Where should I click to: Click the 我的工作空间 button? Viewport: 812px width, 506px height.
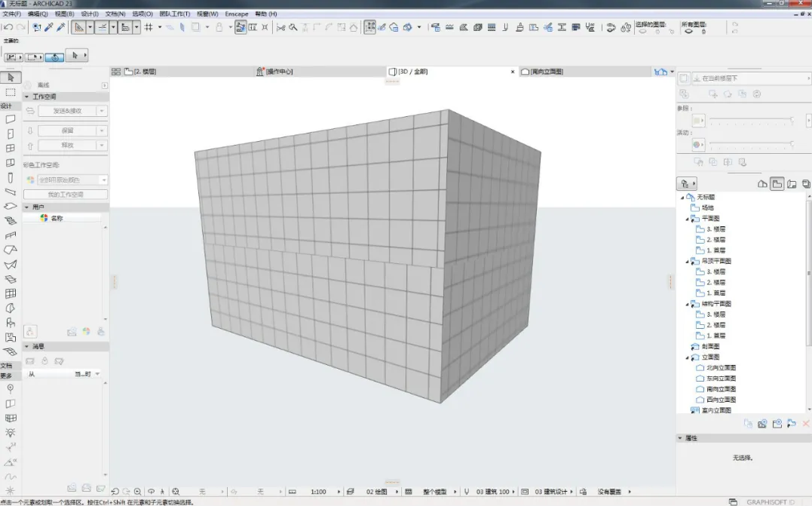pyautogui.click(x=66, y=195)
